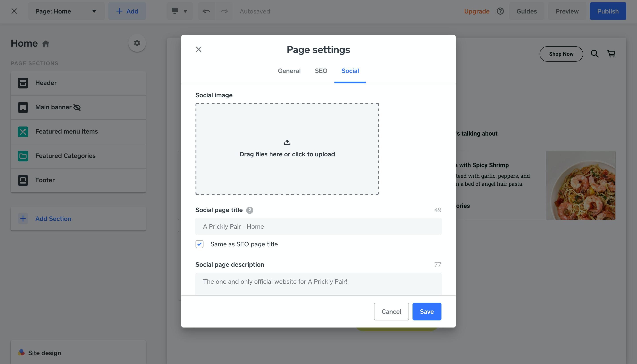The height and width of the screenshot is (364, 637).
Task: Close the Page settings dialog with X
Action: pyautogui.click(x=198, y=50)
